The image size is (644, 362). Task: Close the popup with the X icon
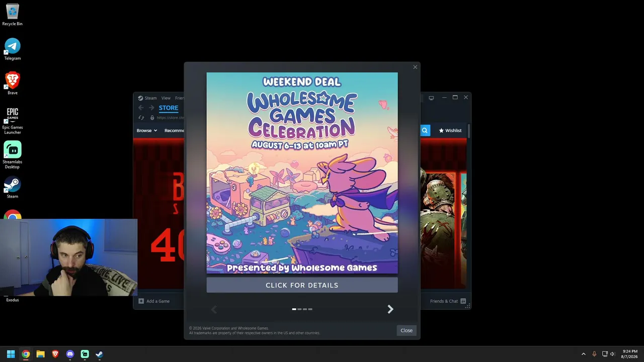(x=415, y=67)
